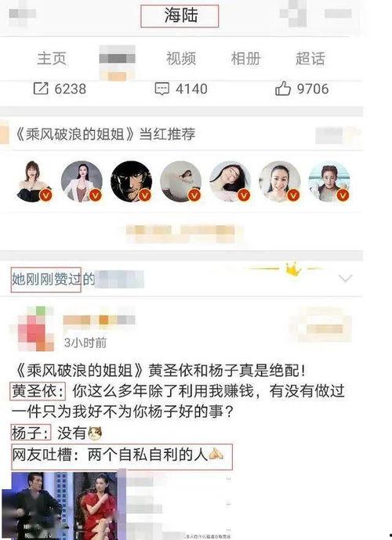Go to the 超话 tab
Viewport: 392px width, 540px height.
pos(310,59)
